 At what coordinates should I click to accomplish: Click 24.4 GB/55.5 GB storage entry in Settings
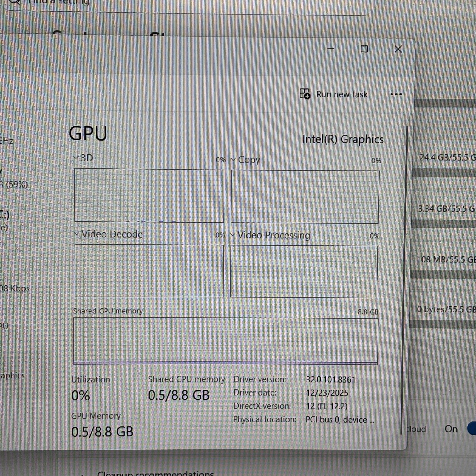coord(447,157)
